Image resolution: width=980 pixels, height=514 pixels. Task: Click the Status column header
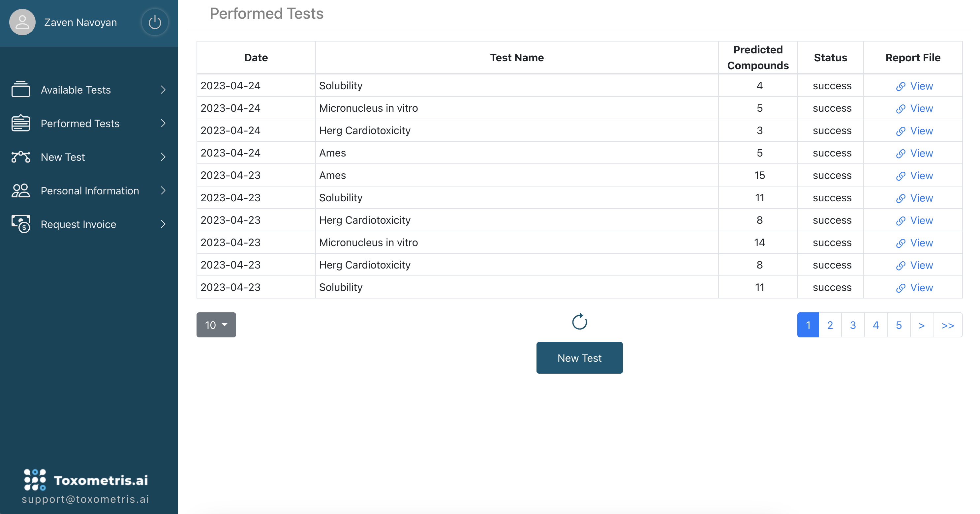pyautogui.click(x=831, y=57)
